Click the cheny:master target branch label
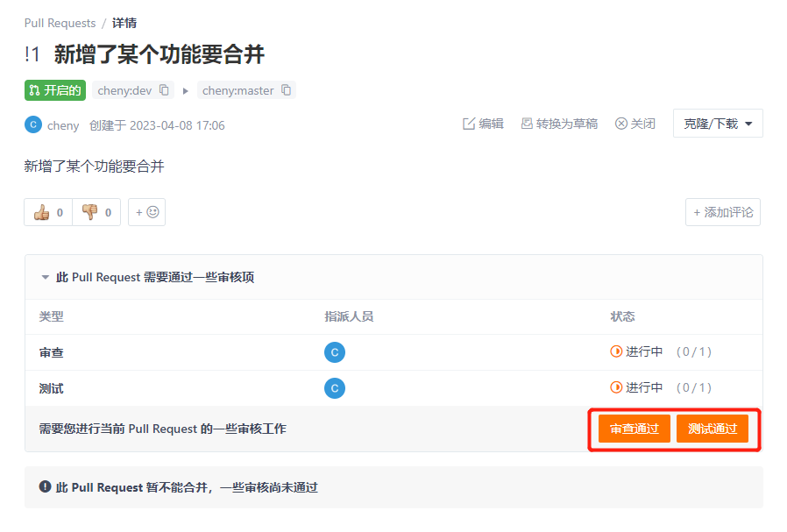Image resolution: width=787 pixels, height=532 pixels. coord(238,90)
